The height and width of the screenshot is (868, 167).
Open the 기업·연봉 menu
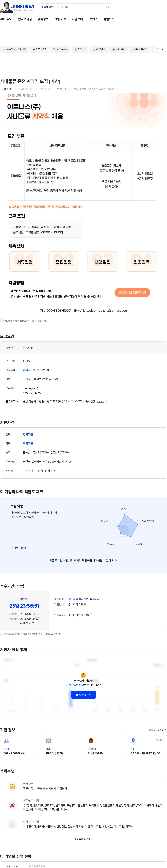78,19
